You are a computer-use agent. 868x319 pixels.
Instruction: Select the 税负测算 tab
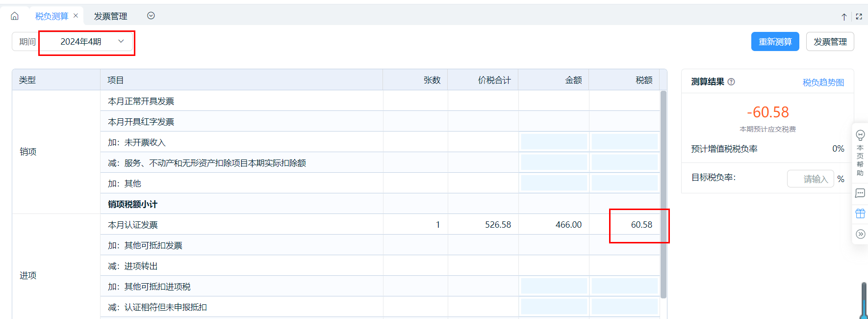coord(51,16)
